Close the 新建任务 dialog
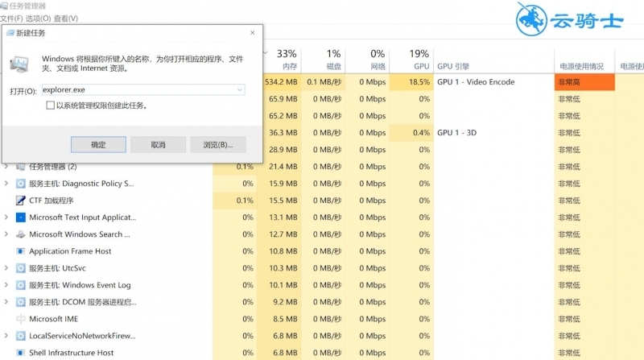This screenshot has height=360, width=644. 253,33
